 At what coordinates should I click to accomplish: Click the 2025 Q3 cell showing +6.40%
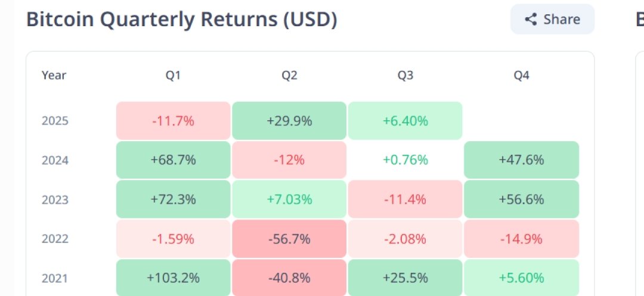point(405,121)
